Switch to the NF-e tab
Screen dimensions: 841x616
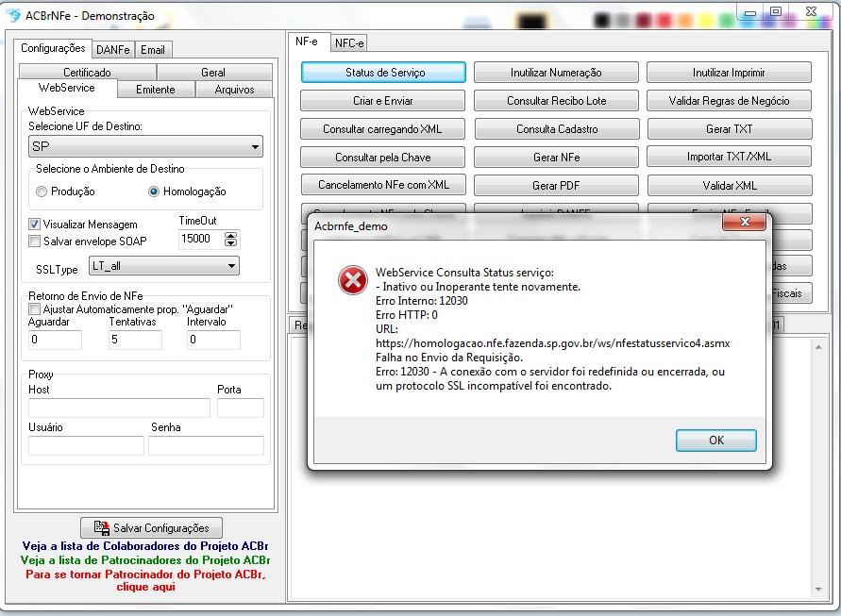tap(307, 42)
